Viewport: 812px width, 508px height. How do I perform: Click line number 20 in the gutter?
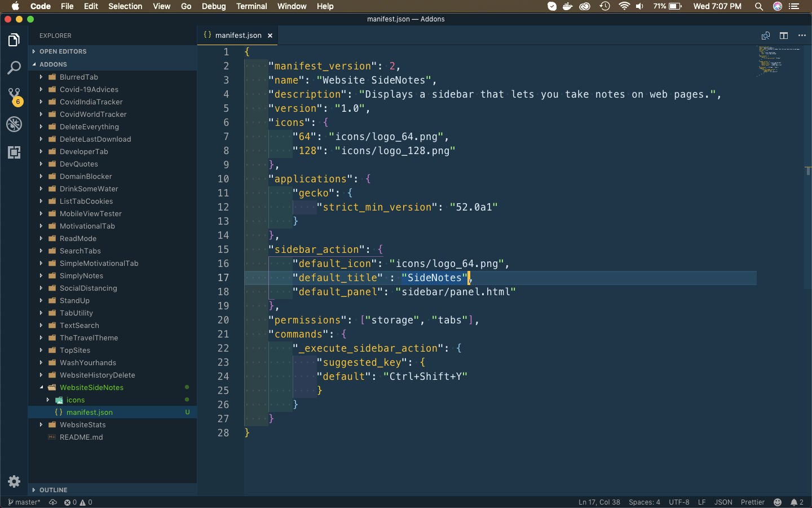coord(223,320)
